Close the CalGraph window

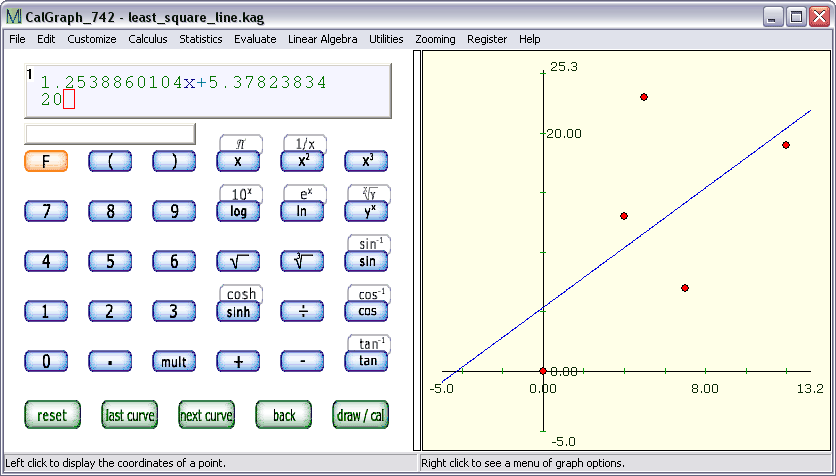pos(819,17)
